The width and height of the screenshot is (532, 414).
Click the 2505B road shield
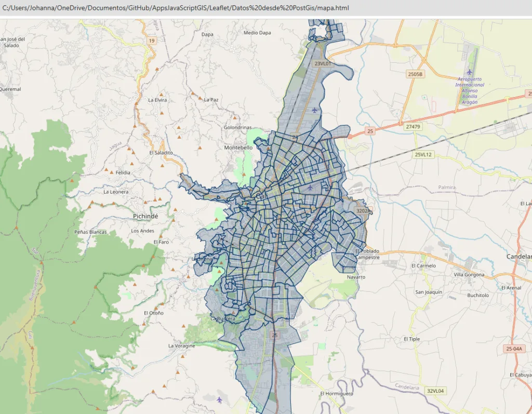coord(415,74)
